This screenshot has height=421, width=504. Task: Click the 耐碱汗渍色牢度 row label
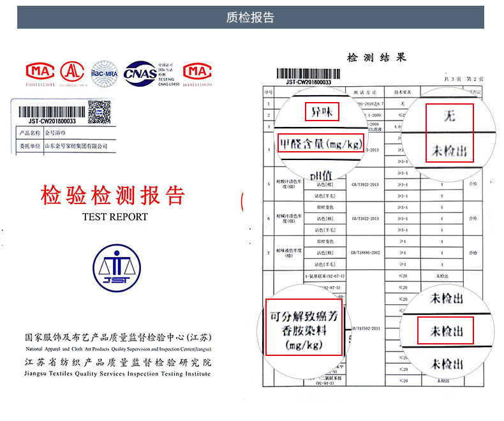click(x=288, y=219)
